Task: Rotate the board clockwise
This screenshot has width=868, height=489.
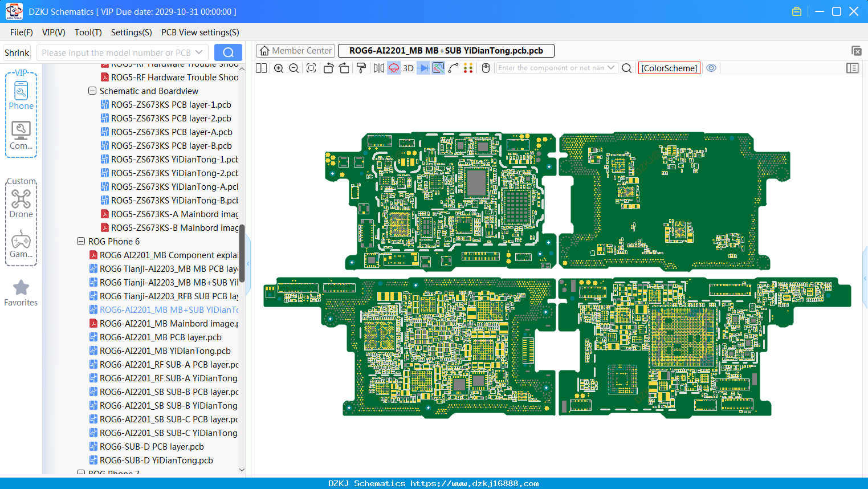Action: [344, 68]
